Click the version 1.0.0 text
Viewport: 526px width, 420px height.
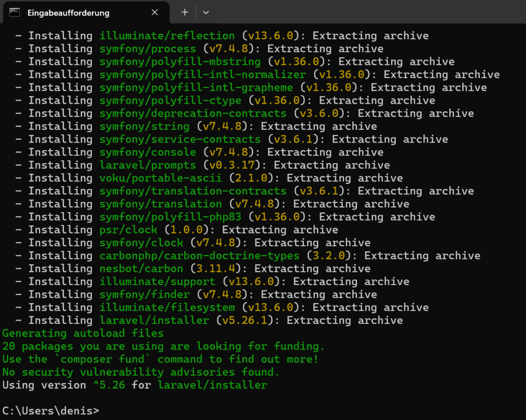[186, 229]
